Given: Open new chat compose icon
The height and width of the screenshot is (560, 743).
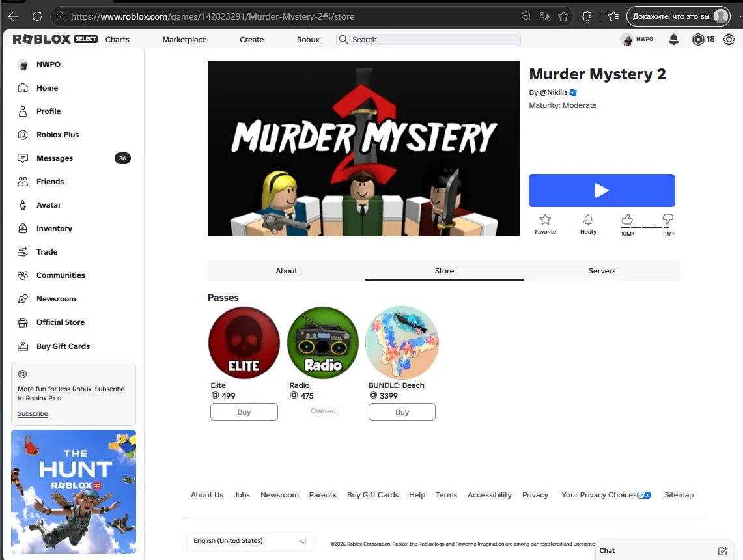Looking at the screenshot, I should click(x=722, y=550).
